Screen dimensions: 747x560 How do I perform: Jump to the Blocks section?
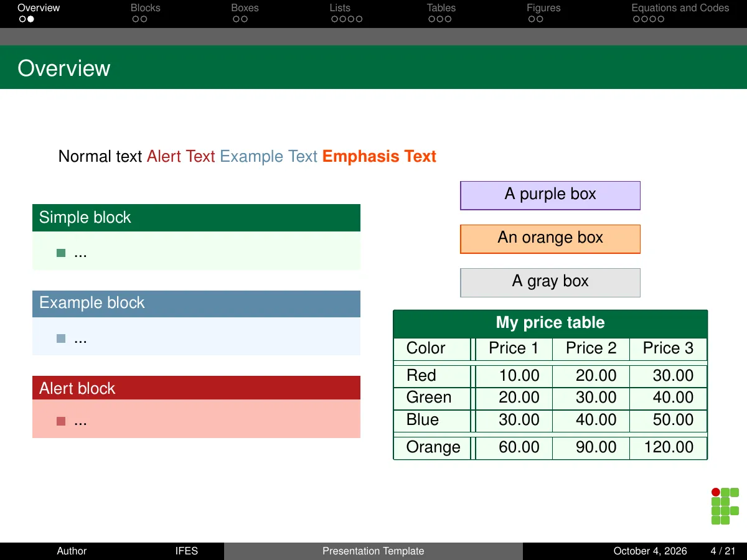(x=145, y=8)
